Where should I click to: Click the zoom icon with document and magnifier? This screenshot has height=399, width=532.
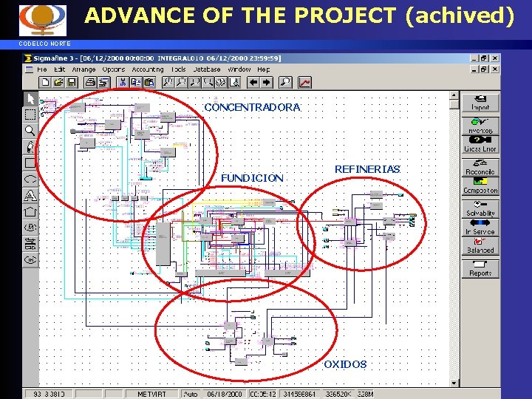234,83
